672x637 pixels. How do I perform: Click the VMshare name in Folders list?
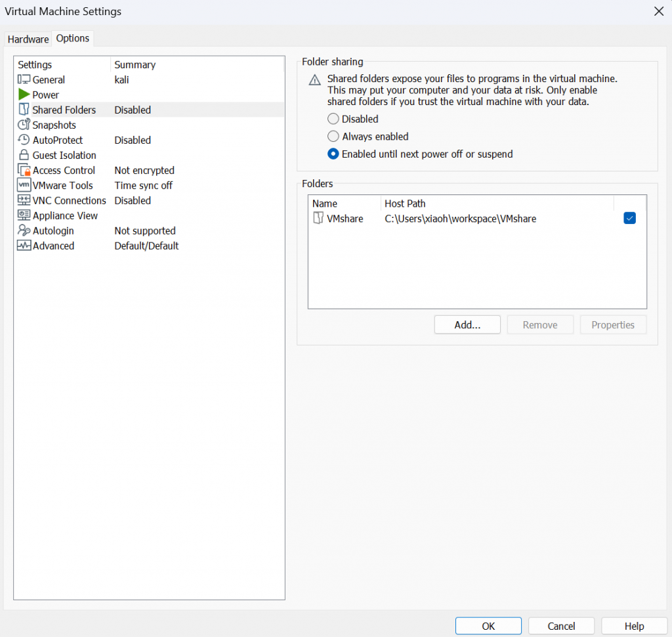coord(345,219)
